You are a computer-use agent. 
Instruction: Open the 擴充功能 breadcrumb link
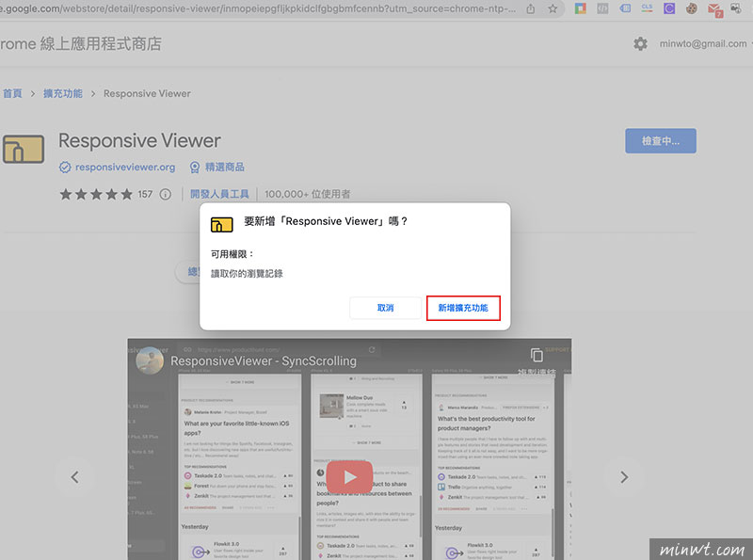pos(63,93)
